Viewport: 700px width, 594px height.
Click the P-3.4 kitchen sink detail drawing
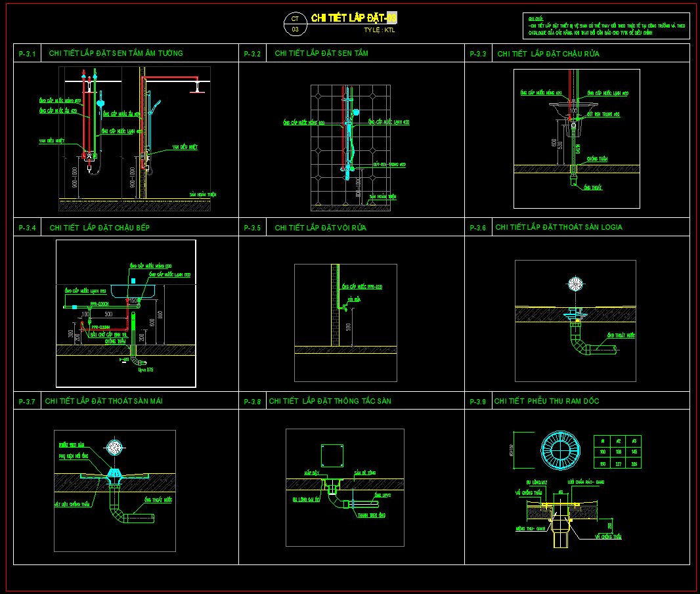pyautogui.click(x=126, y=313)
